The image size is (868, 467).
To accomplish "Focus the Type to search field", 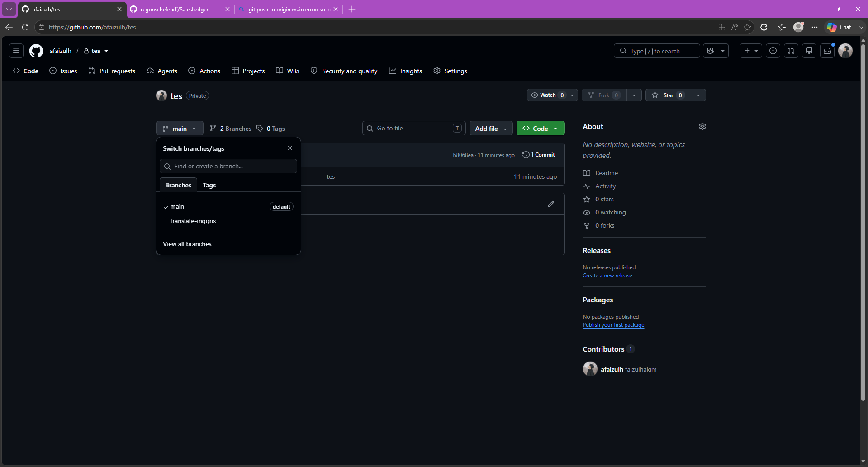I will point(657,51).
